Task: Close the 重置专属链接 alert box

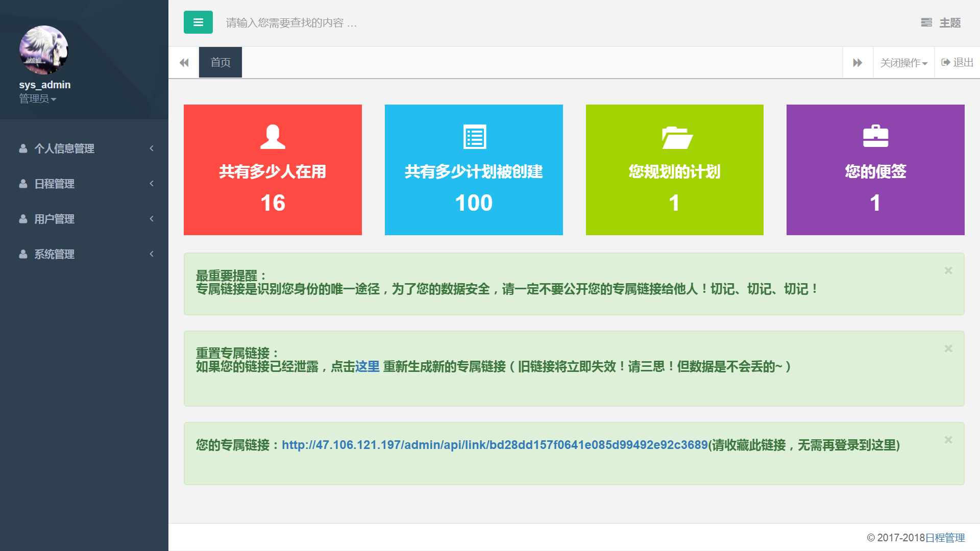Action: click(948, 348)
